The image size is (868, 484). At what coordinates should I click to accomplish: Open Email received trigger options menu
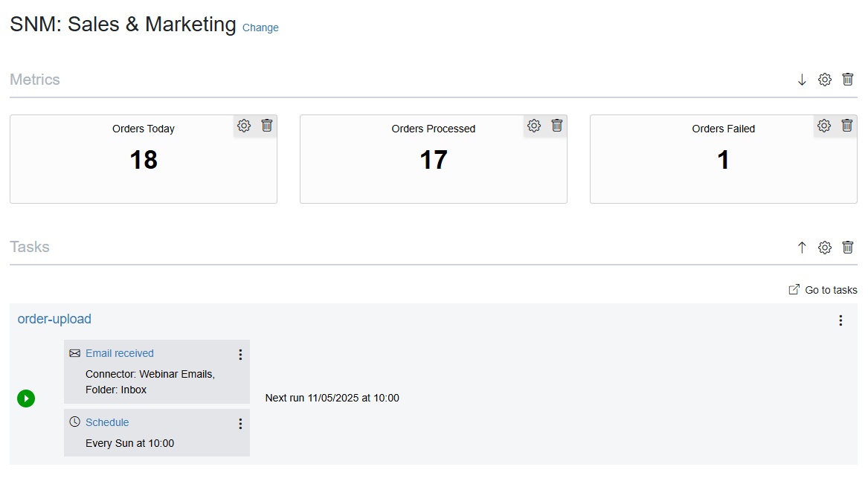[x=240, y=355]
